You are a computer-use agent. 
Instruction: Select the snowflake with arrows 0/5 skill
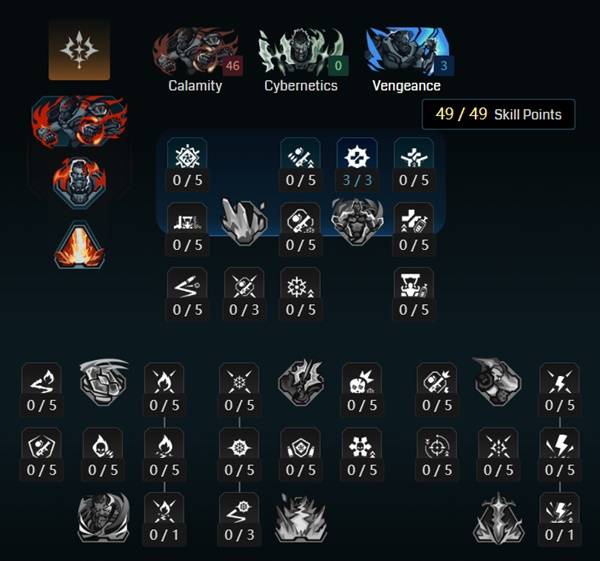pyautogui.click(x=300, y=294)
